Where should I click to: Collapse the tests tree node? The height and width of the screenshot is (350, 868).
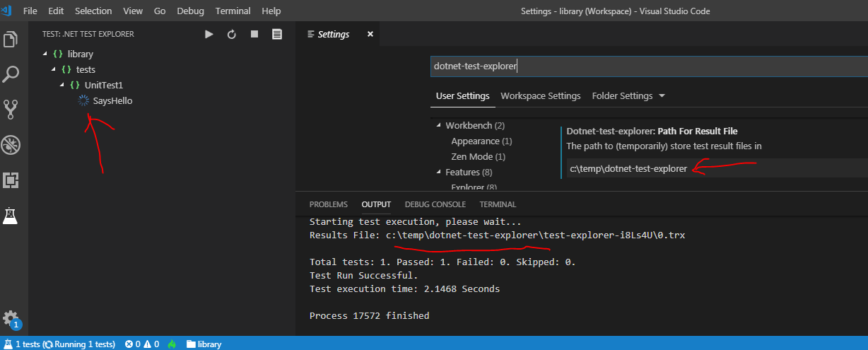54,69
